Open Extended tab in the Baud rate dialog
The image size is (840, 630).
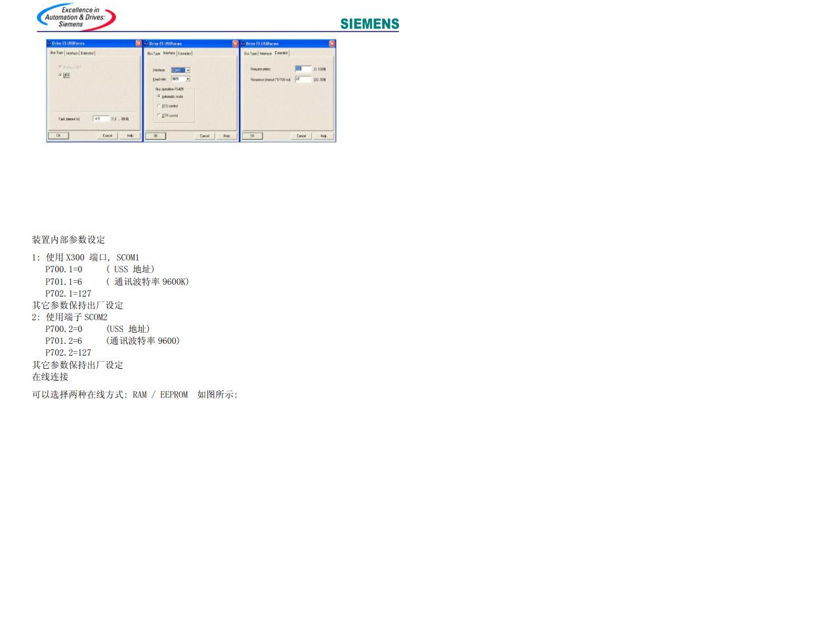coord(185,53)
